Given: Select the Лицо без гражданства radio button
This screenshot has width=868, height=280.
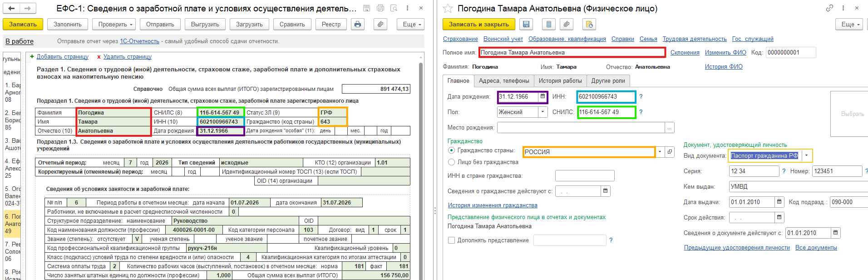Looking at the screenshot, I should 451,162.
